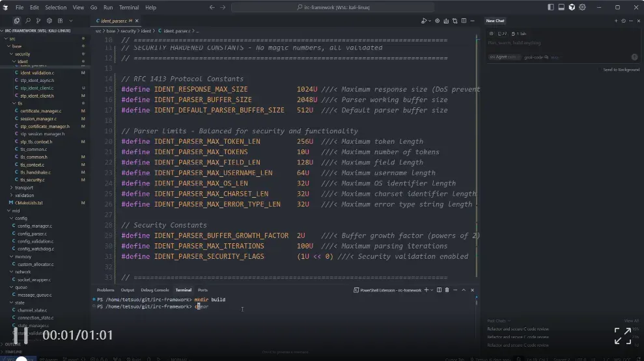Toggle the primary sidebar layout icon
Screen dimensions: 644x361
(551, 7)
